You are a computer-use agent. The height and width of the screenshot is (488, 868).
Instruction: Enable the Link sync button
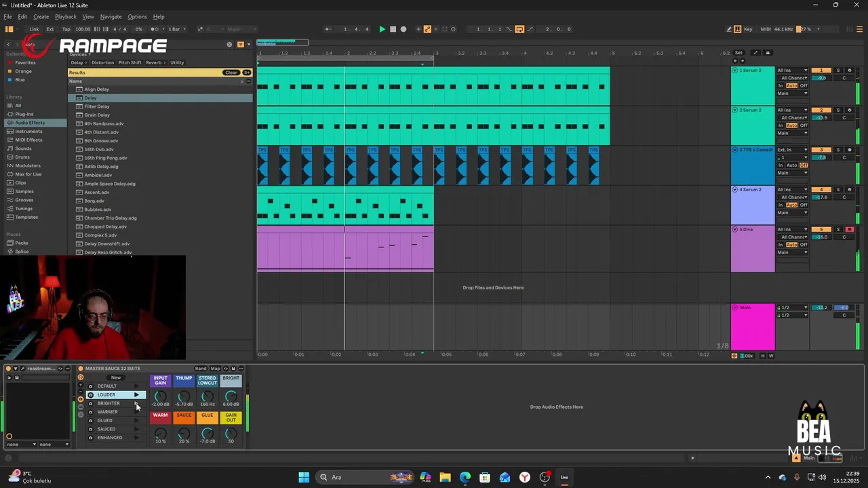34,29
